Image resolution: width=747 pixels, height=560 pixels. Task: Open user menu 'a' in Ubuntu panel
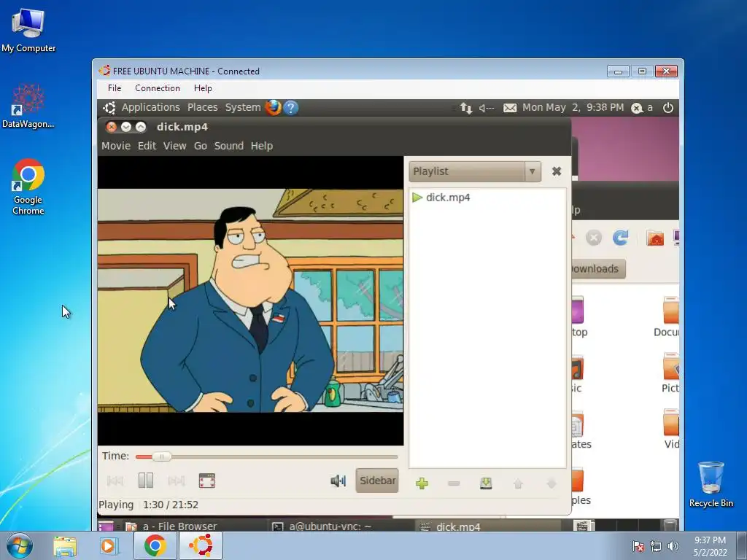642,108
